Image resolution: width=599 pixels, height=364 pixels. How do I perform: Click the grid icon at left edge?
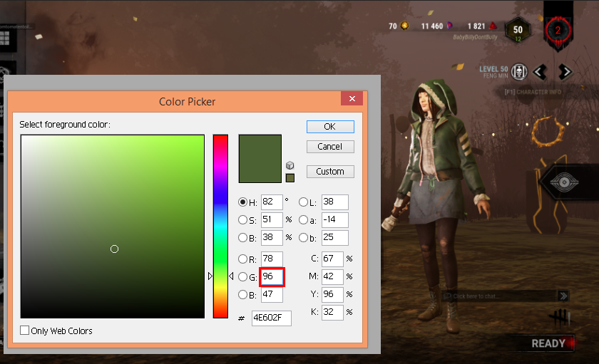[4, 38]
